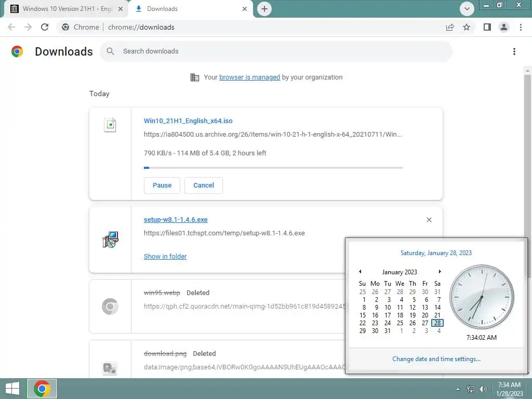Click the win95.webp deleted file icon
This screenshot has width=532, height=399.
110,307
